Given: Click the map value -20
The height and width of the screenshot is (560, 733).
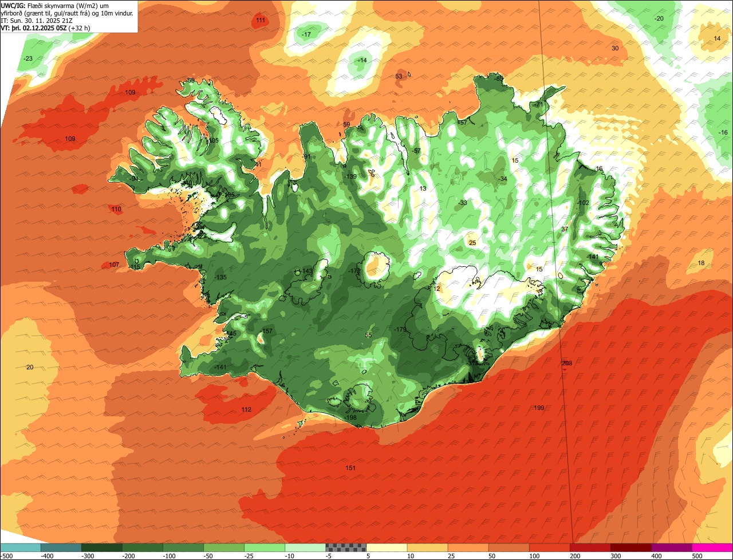Looking at the screenshot, I should click(x=659, y=18).
